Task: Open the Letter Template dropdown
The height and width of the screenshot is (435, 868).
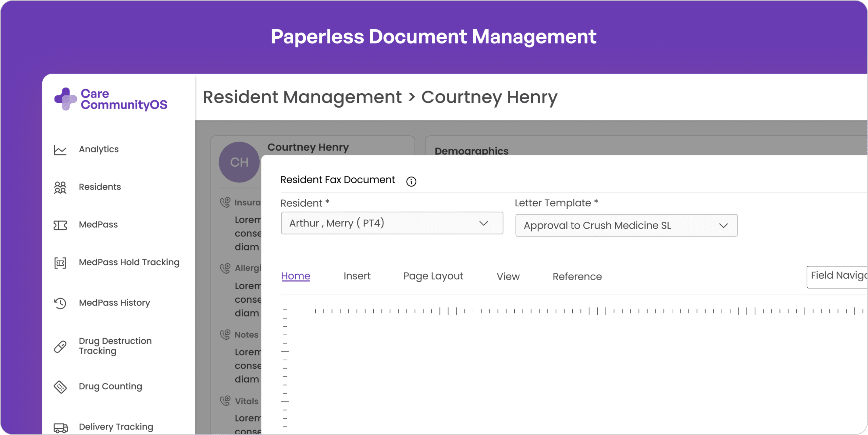Action: coord(626,225)
